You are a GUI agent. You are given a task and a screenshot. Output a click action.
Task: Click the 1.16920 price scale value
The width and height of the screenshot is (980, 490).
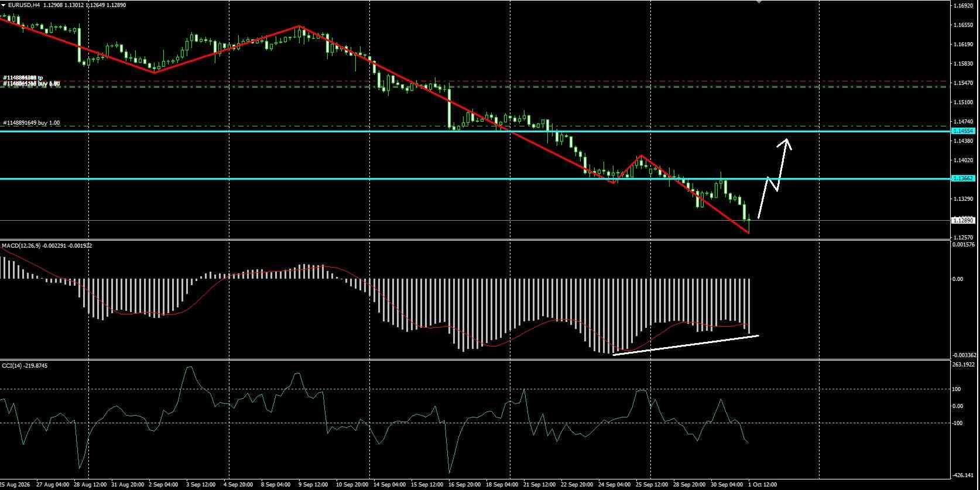[963, 5]
